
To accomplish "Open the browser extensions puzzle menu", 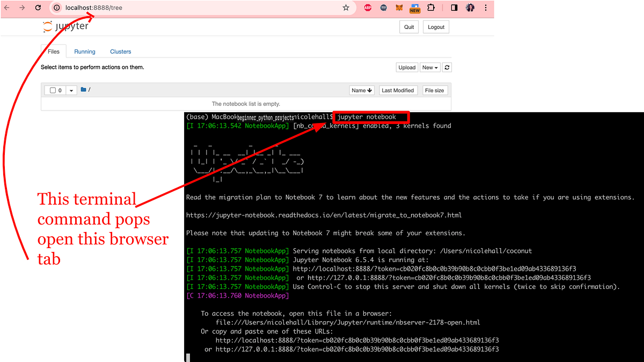I will (x=430, y=8).
